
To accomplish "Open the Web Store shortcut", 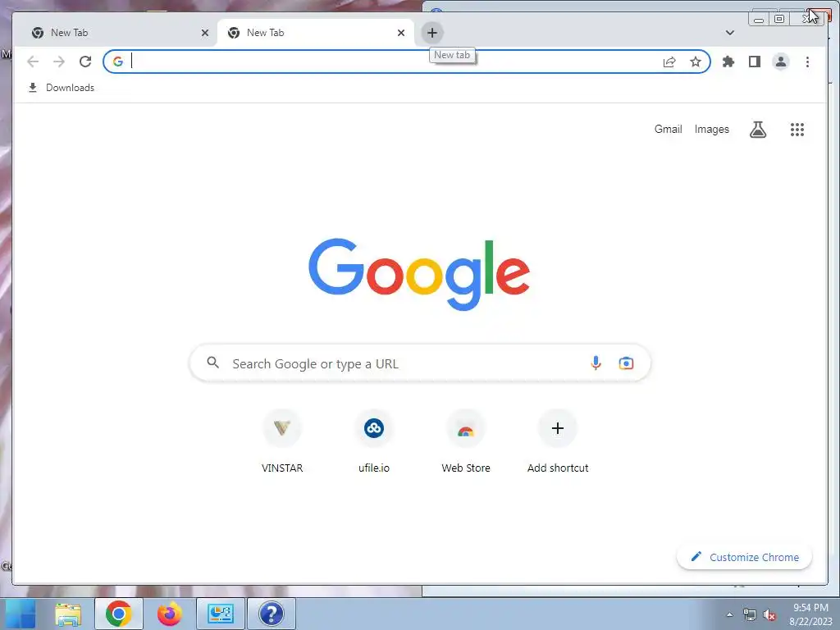I will click(x=466, y=442).
